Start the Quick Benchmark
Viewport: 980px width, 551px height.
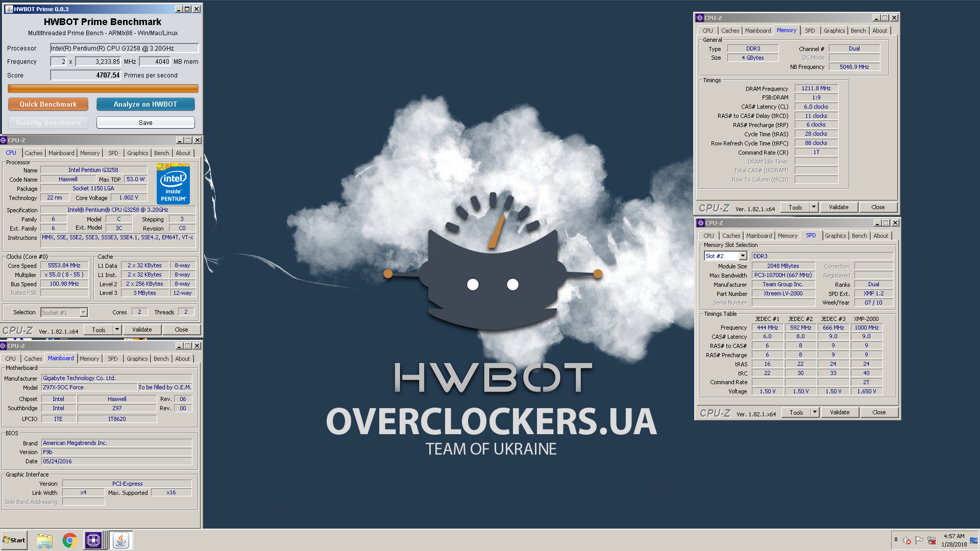pos(48,104)
